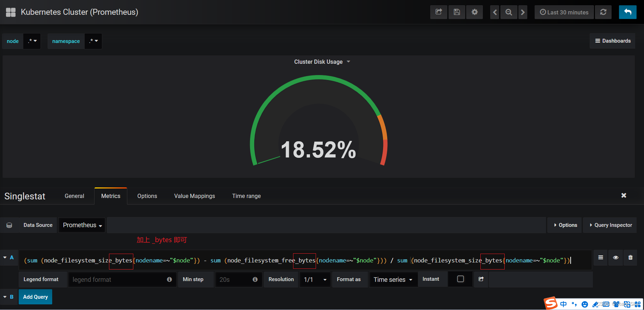644x310 pixels.
Task: Go back to dashboard with blue arrow
Action: click(x=628, y=12)
